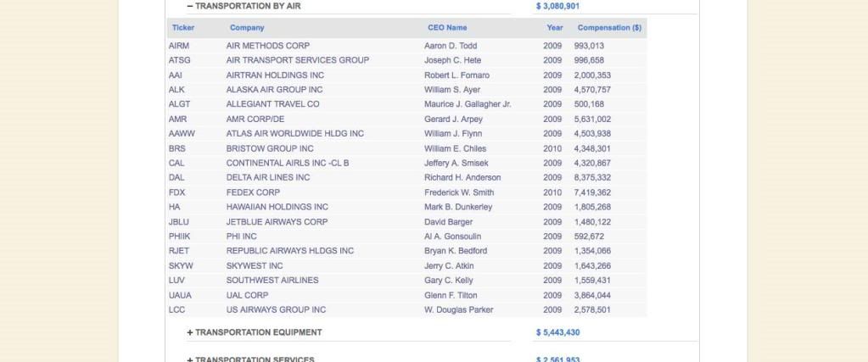Click the $ 3,080,901 section average

coord(558,6)
